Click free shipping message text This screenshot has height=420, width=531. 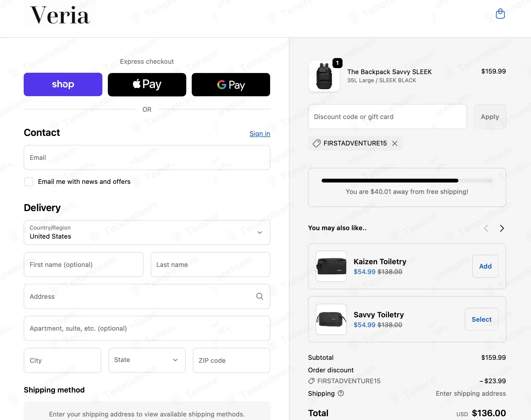click(x=407, y=191)
